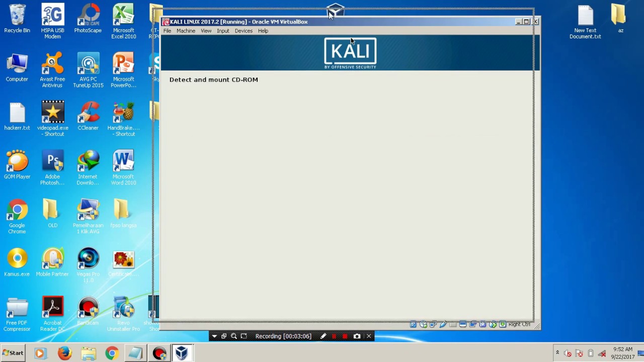Image resolution: width=644 pixels, height=362 pixels.
Task: Stop the recording with the red stop button
Action: [345, 336]
